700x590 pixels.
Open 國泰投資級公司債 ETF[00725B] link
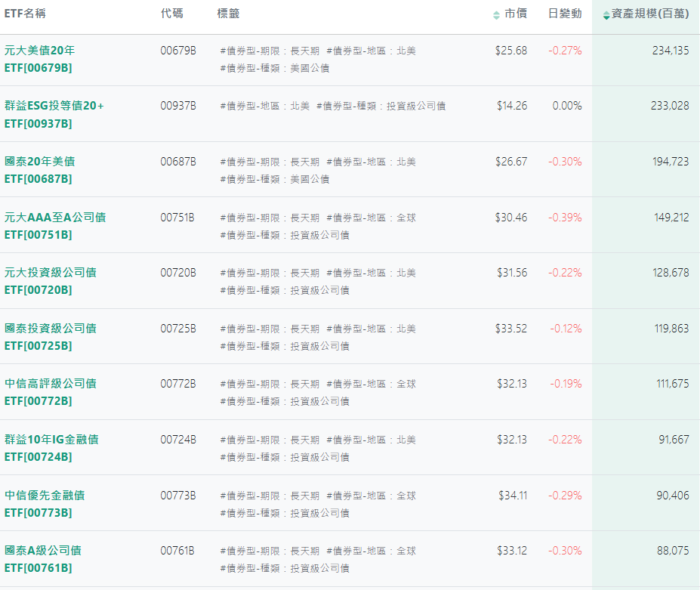tap(51, 337)
